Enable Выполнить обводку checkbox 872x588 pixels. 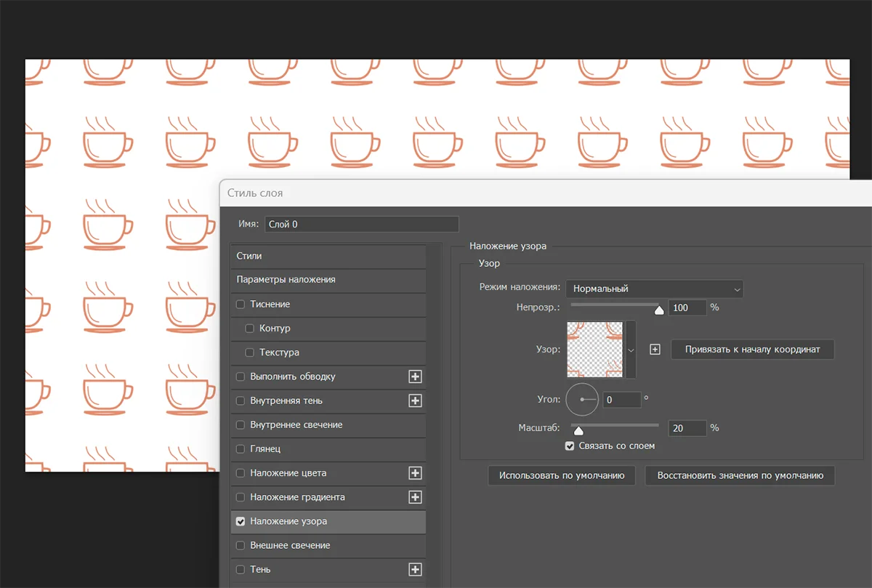[241, 376]
